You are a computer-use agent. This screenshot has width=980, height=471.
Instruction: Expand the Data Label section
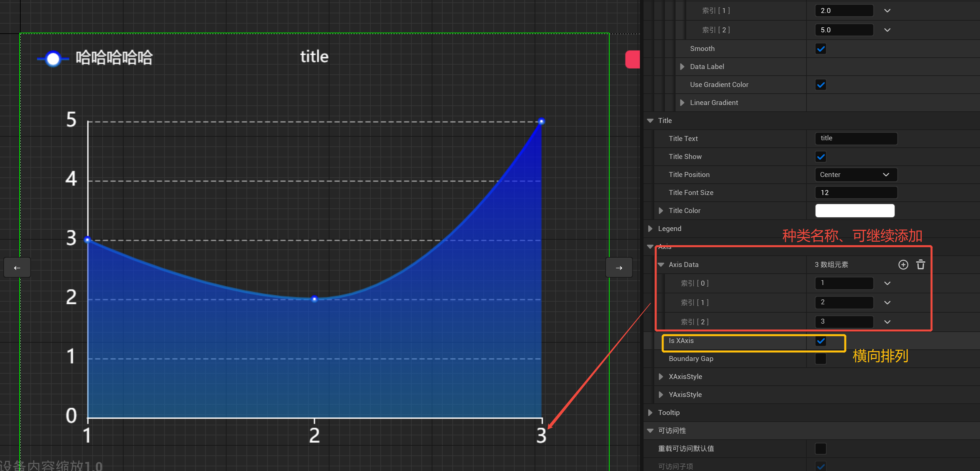click(x=682, y=66)
